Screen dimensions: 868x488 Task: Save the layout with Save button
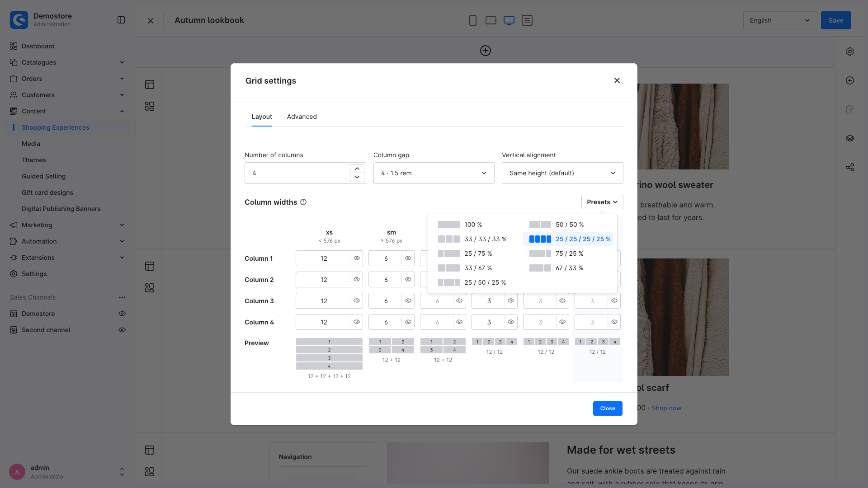pos(836,20)
